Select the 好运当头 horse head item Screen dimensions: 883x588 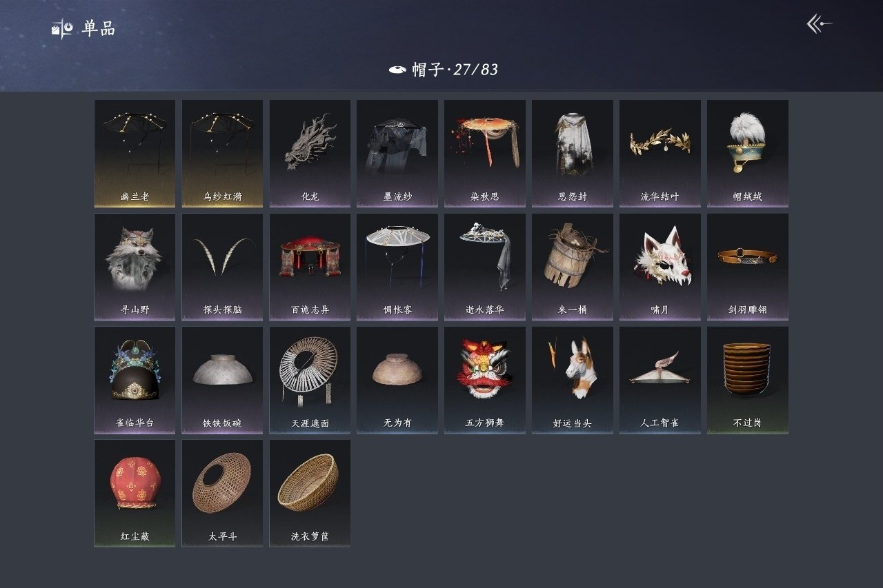[x=572, y=380]
